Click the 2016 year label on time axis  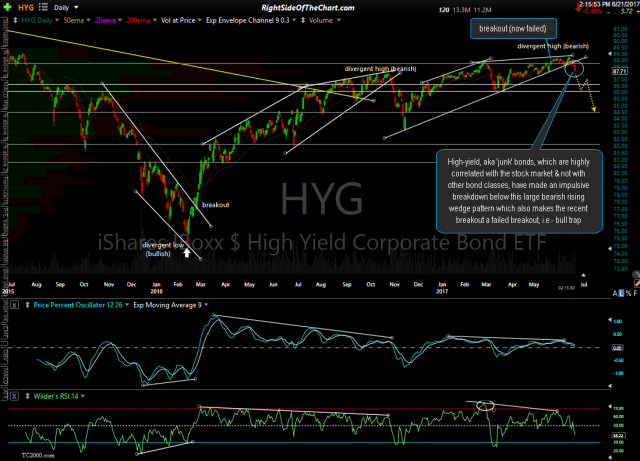click(x=156, y=291)
